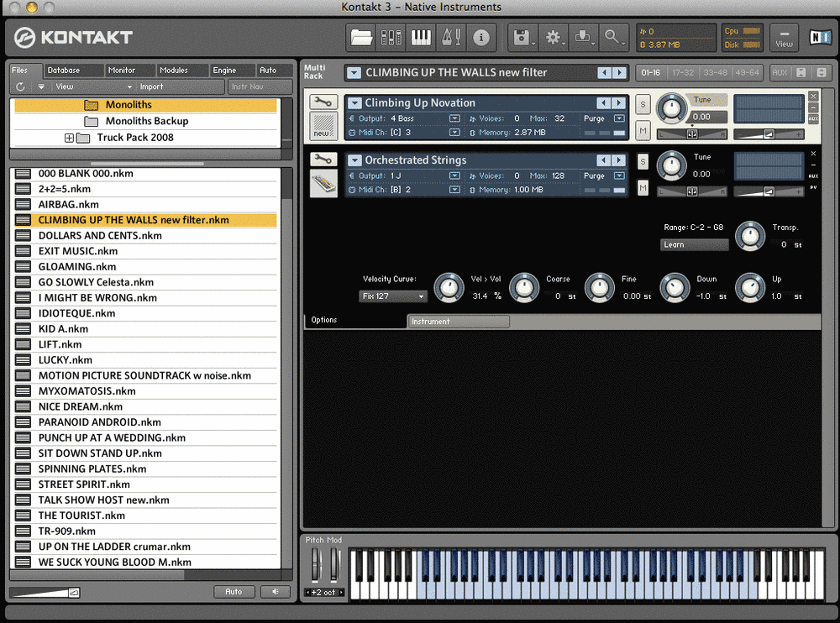Toggle the keyboard icon in the toolbar
Viewport: 840px width, 623px height.
[421, 38]
